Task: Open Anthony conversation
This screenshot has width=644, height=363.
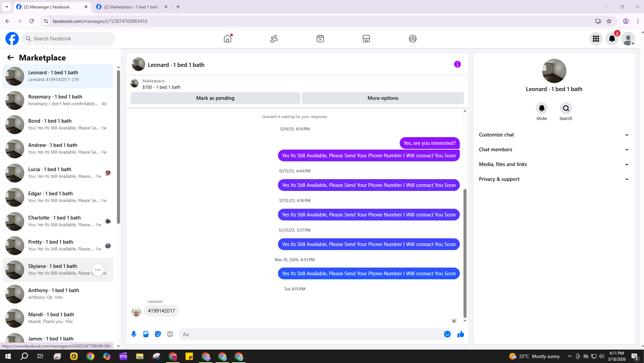Action: point(58,294)
